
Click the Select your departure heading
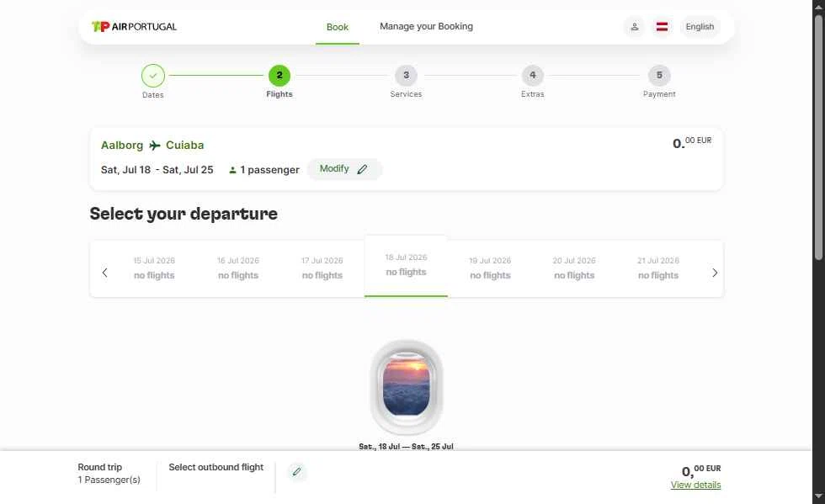pos(184,214)
